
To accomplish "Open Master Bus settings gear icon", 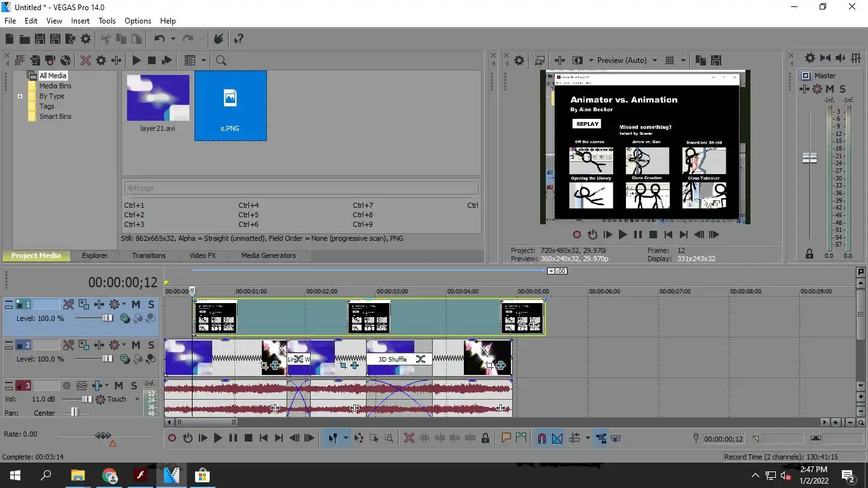I will [810, 58].
